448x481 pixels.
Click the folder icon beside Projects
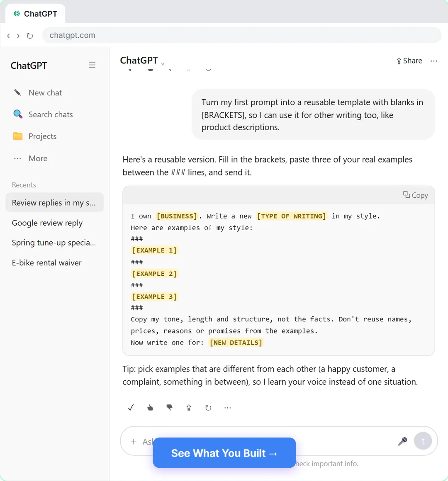pyautogui.click(x=18, y=136)
